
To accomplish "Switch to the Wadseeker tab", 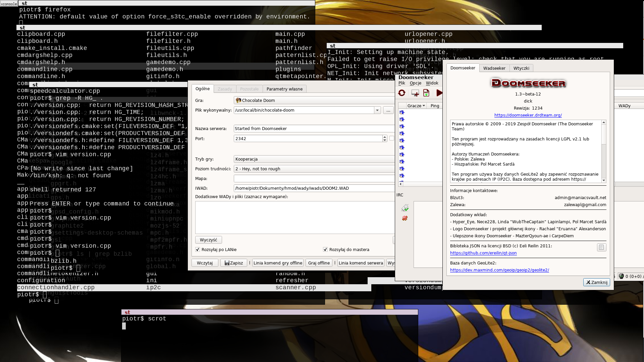I will click(494, 68).
